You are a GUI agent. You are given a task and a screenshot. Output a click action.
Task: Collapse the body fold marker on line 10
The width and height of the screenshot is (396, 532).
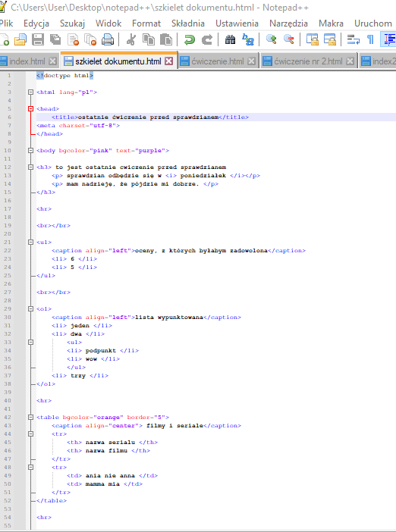tap(30, 150)
